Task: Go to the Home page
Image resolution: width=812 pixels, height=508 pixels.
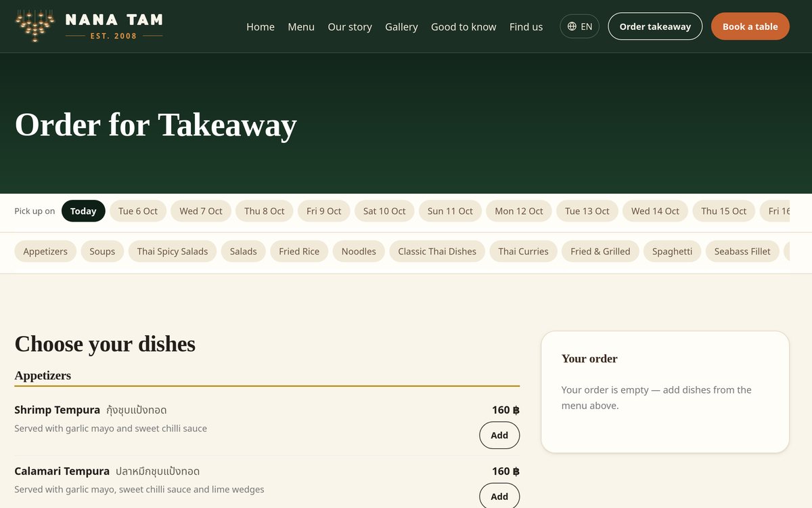Action: click(261, 26)
